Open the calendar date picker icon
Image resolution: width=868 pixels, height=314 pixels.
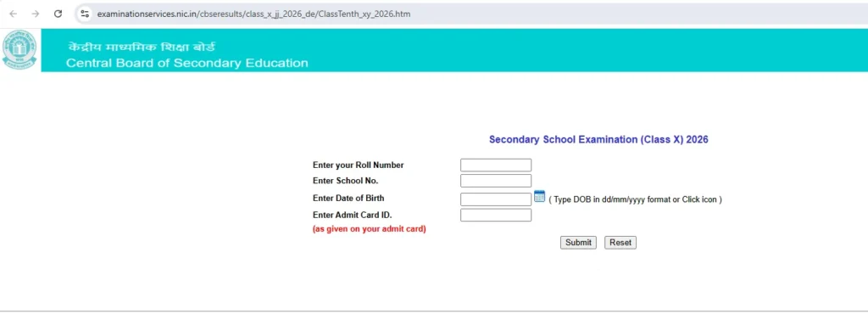coord(539,196)
